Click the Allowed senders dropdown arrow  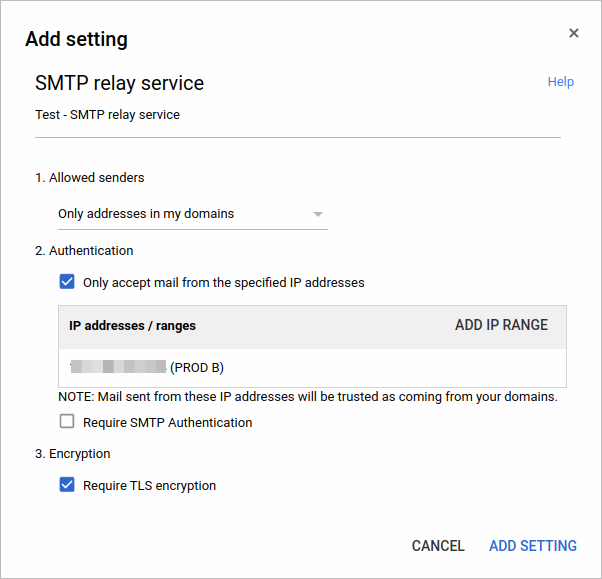318,214
